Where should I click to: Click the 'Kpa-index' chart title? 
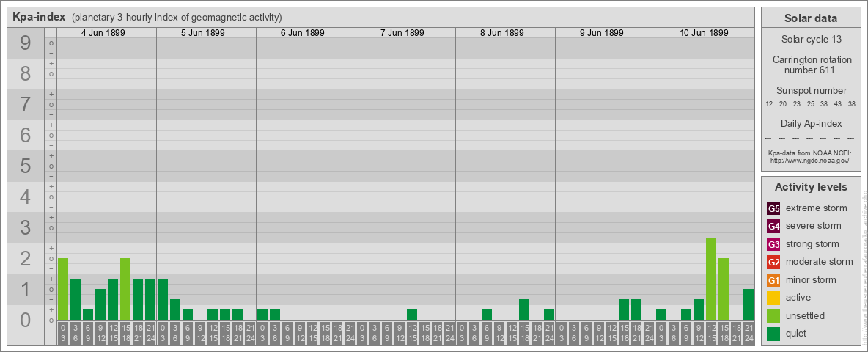39,17
